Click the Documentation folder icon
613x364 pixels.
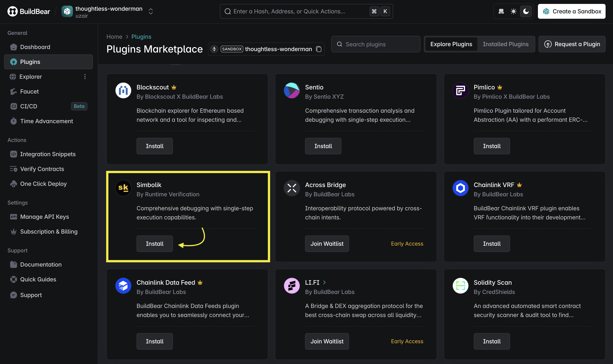(13, 265)
